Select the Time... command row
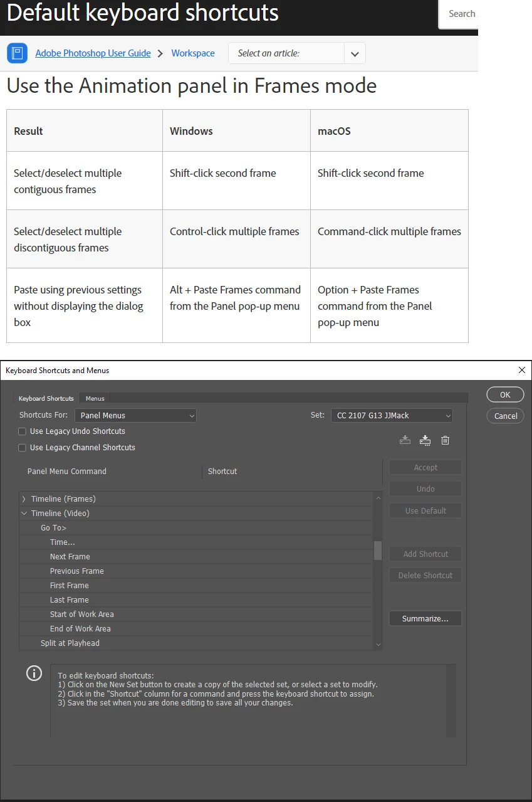 (x=196, y=542)
